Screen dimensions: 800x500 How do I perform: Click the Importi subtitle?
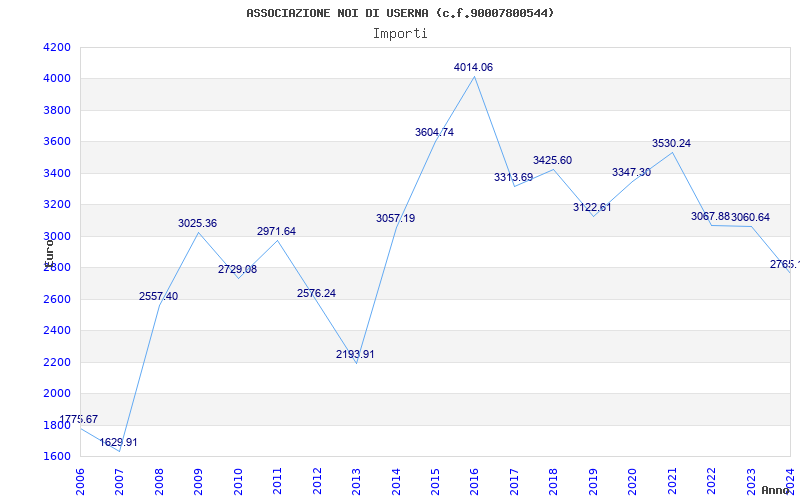coord(400,34)
